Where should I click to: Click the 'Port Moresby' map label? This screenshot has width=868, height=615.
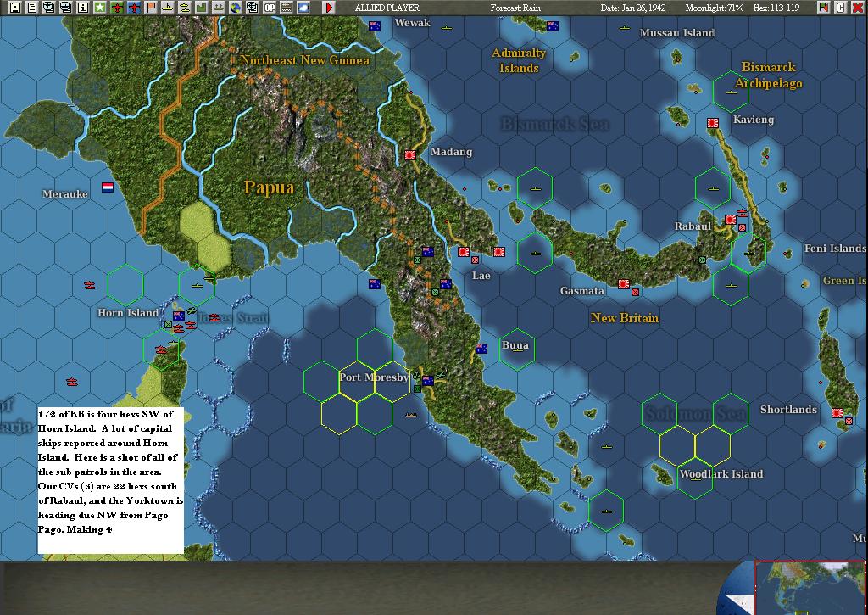374,377
